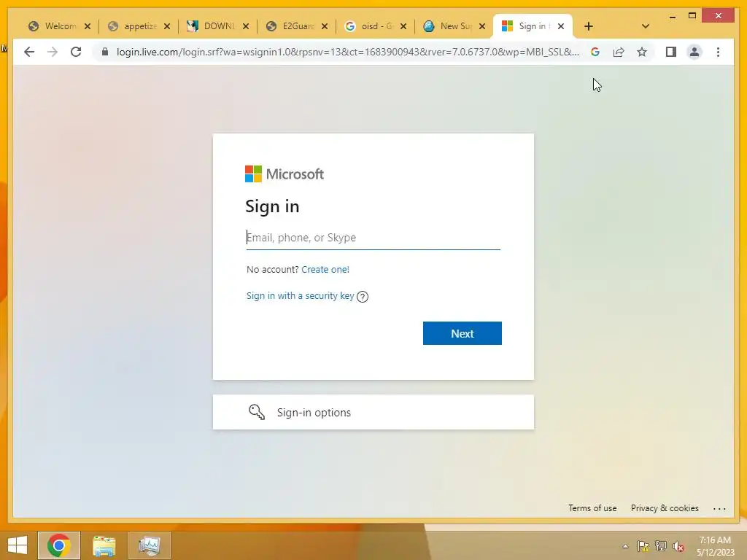The image size is (747, 560).
Task: Open Terms of use link
Action: (592, 508)
